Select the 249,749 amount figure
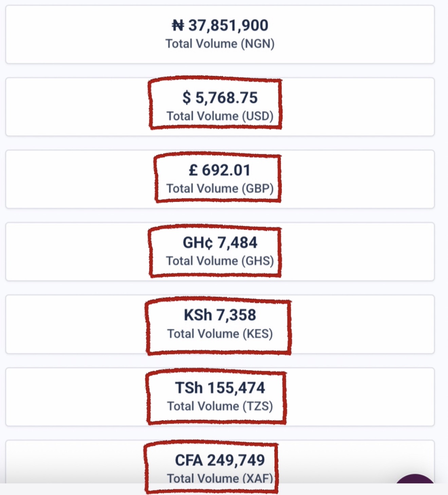The width and height of the screenshot is (448, 495). tap(236, 460)
